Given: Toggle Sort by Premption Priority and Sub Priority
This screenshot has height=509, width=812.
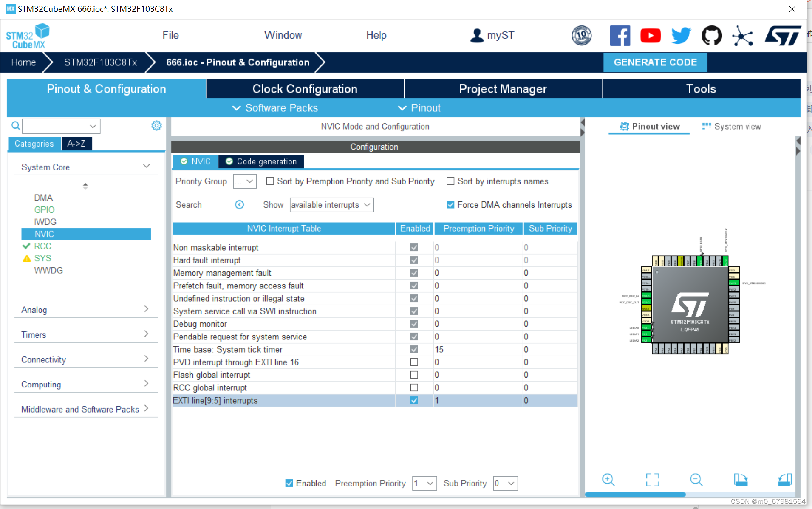Looking at the screenshot, I should point(270,181).
